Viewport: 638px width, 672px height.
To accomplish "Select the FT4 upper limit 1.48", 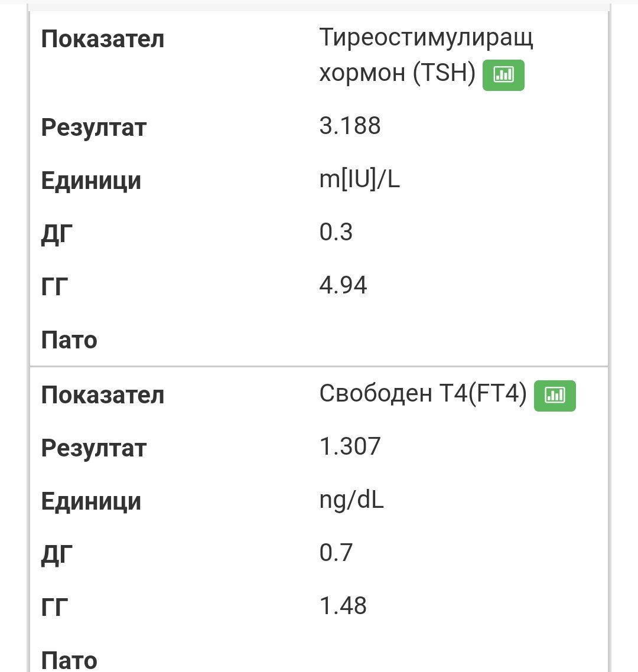I will coord(343,606).
